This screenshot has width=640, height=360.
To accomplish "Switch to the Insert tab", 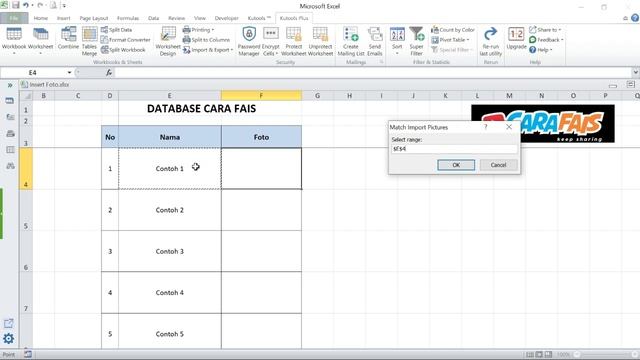I will pyautogui.click(x=64, y=18).
